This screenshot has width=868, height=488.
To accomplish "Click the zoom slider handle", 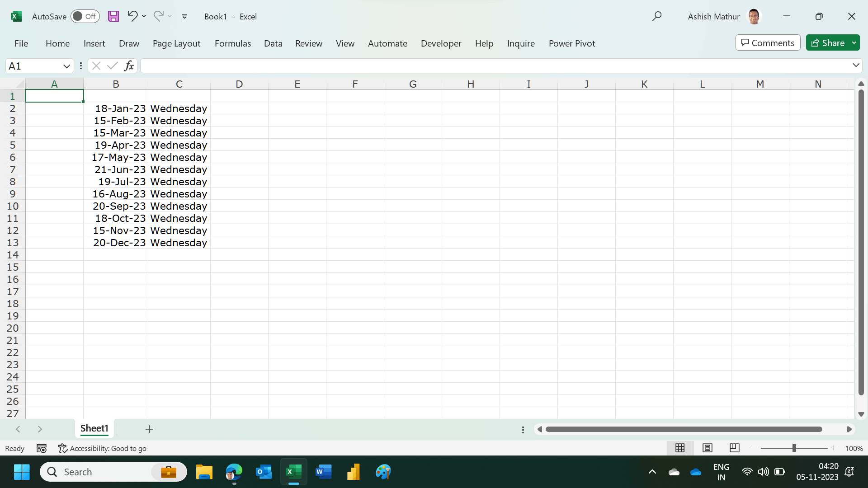I will click(794, 448).
